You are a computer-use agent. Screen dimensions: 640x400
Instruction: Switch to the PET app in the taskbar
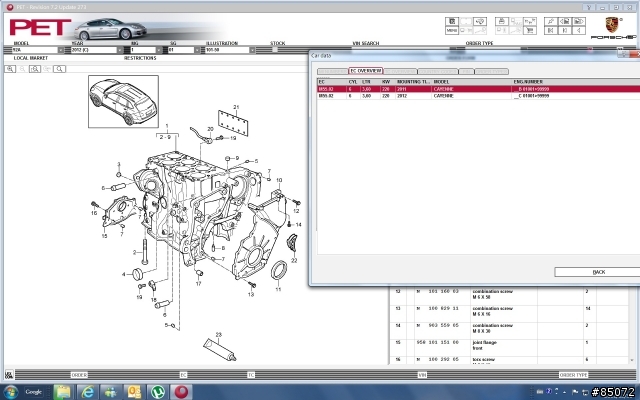181,392
